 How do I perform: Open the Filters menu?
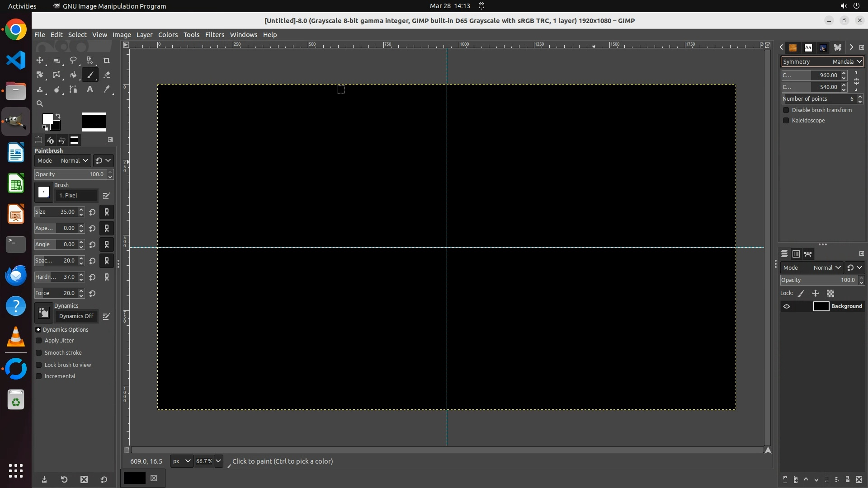pyautogui.click(x=214, y=35)
